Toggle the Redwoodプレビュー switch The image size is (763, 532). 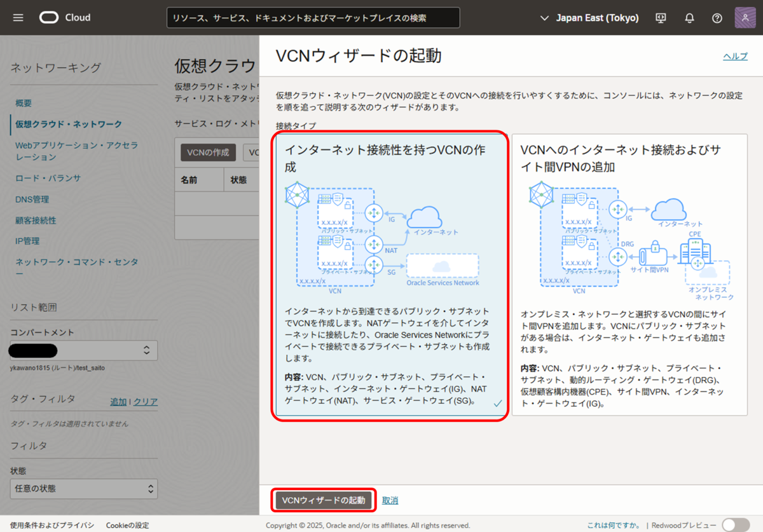coord(736,525)
